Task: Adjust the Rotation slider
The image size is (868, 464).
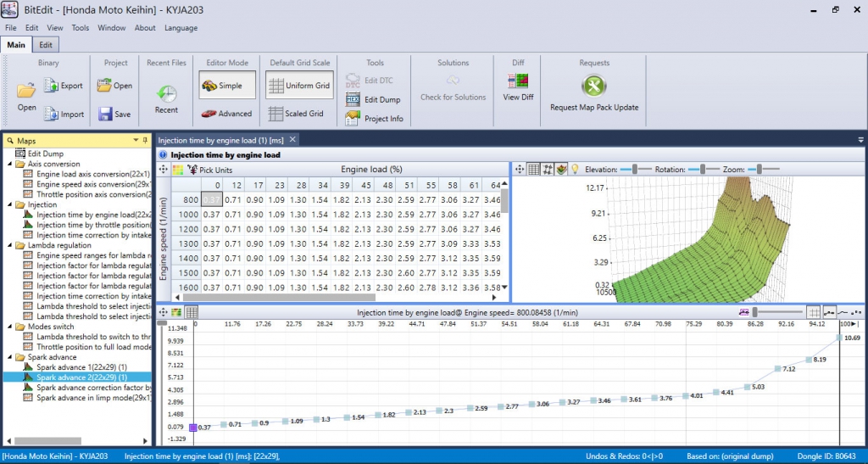Action: (x=703, y=170)
